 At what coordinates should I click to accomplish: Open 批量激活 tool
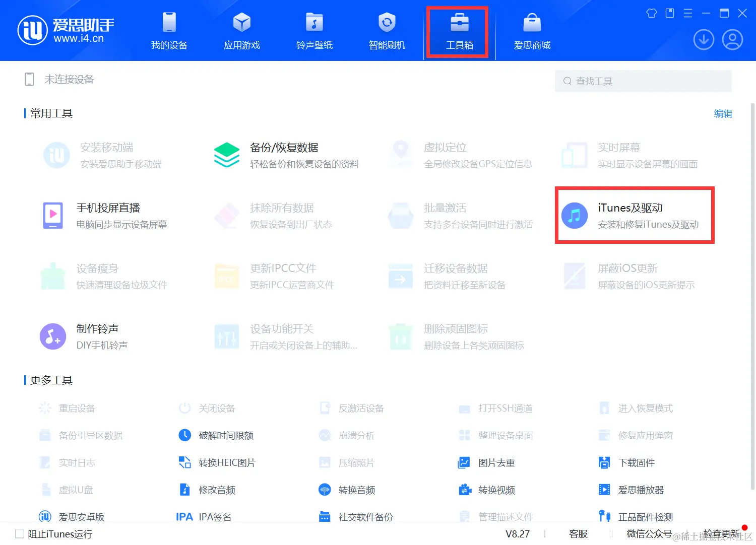tap(460, 216)
